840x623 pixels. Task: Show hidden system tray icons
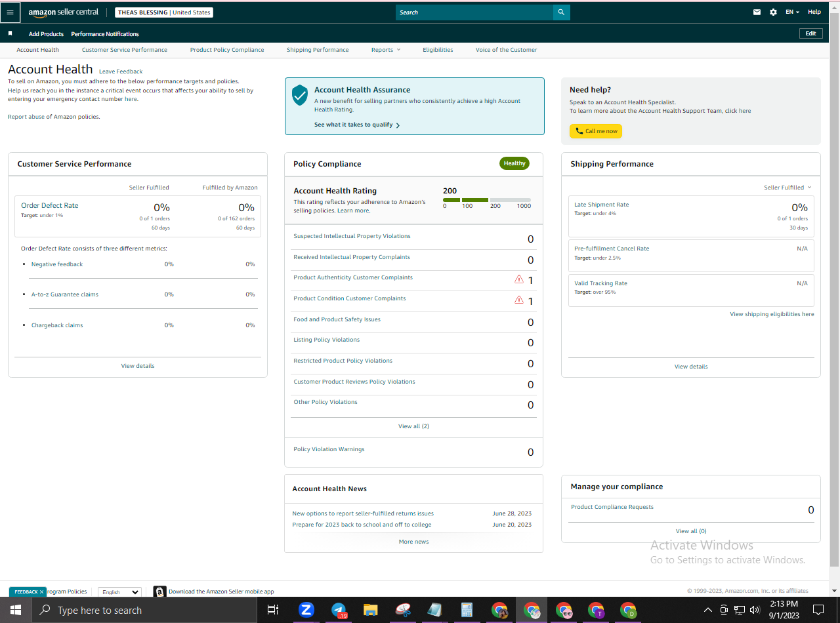[708, 610]
